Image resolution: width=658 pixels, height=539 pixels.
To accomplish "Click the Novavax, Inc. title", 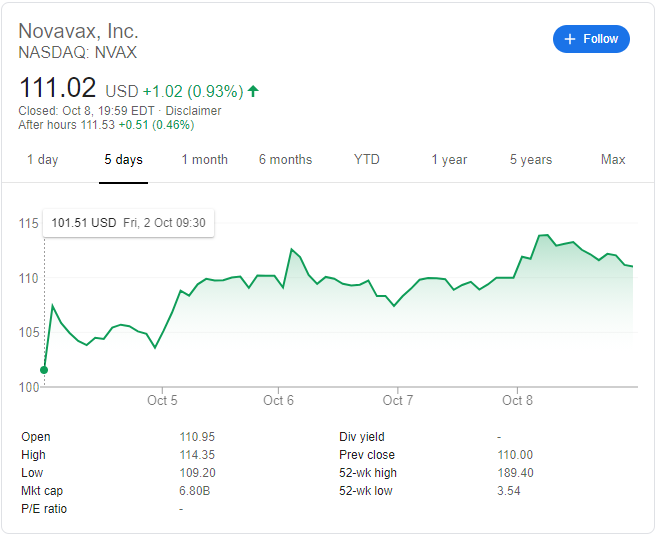I will (78, 31).
